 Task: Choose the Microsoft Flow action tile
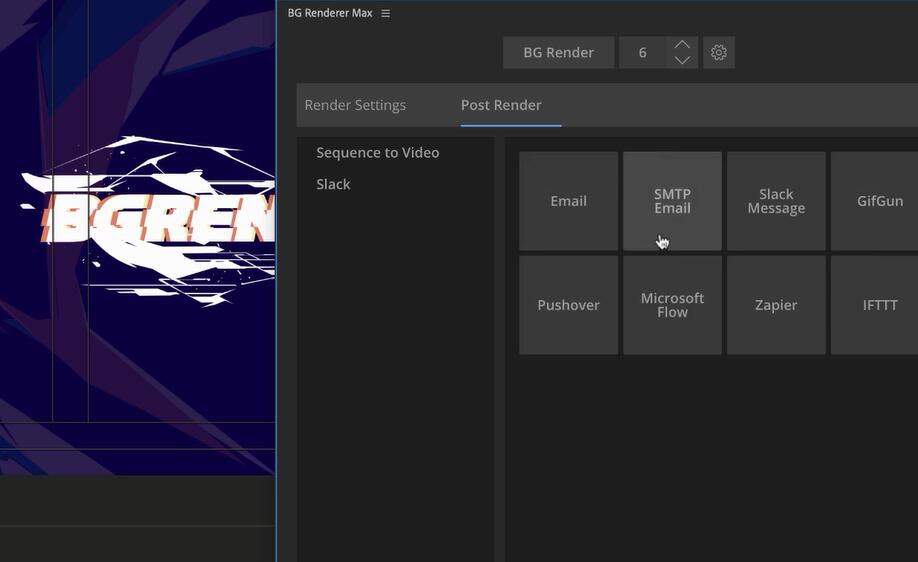(672, 305)
